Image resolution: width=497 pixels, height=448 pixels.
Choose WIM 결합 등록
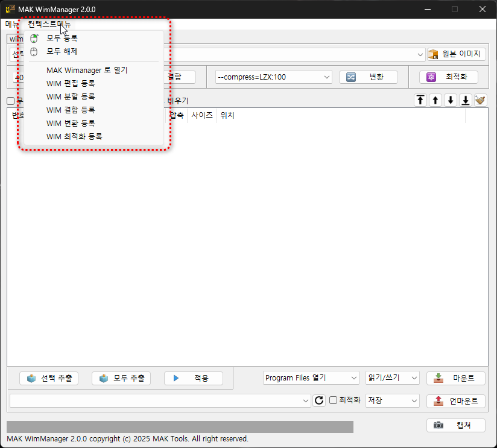click(x=94, y=110)
